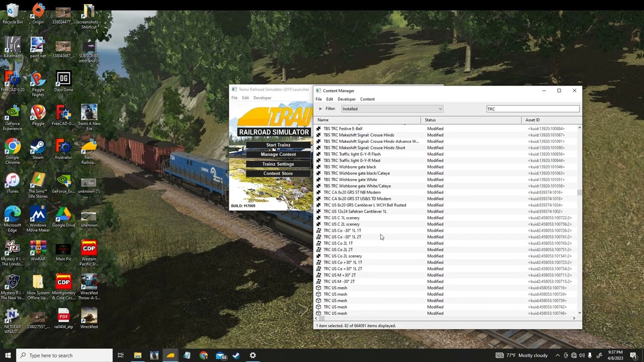The height and width of the screenshot is (362, 644).
Task: Open Developer menu in Content Manager
Action: click(346, 99)
